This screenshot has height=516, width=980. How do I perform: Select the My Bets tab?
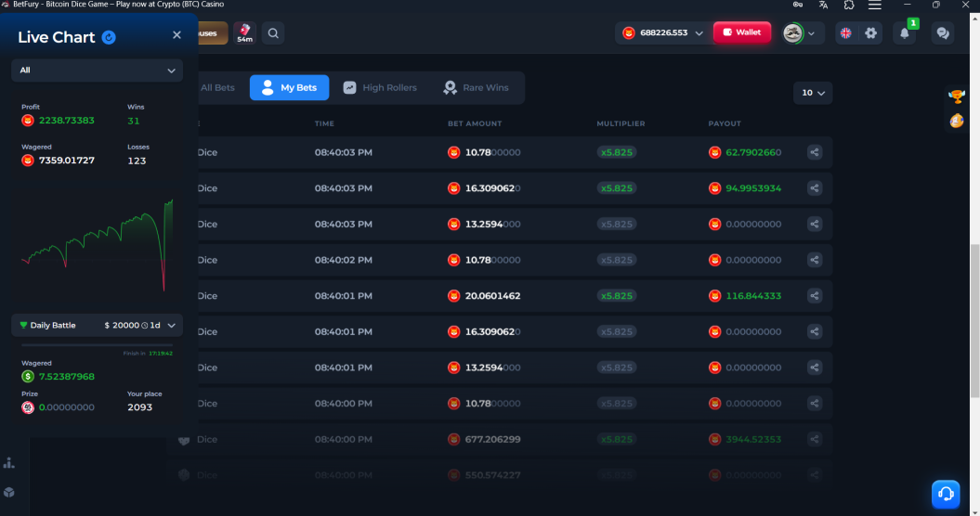pos(290,87)
